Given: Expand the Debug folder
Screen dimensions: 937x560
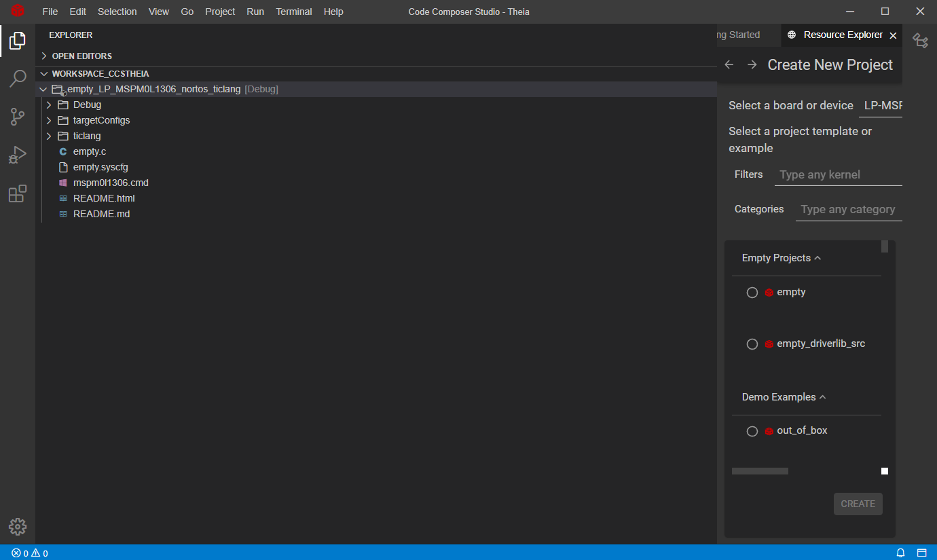Looking at the screenshot, I should (87, 105).
